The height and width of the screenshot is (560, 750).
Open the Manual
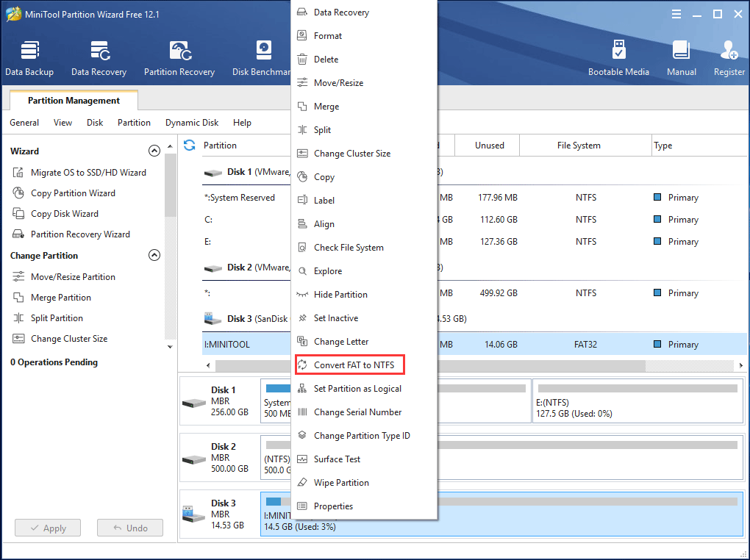(x=681, y=58)
